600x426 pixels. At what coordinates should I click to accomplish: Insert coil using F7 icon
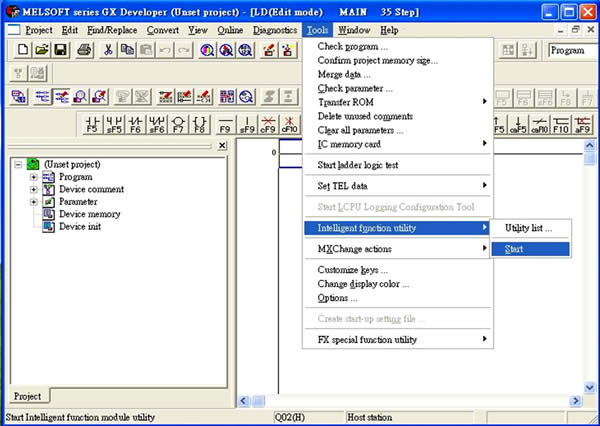179,124
